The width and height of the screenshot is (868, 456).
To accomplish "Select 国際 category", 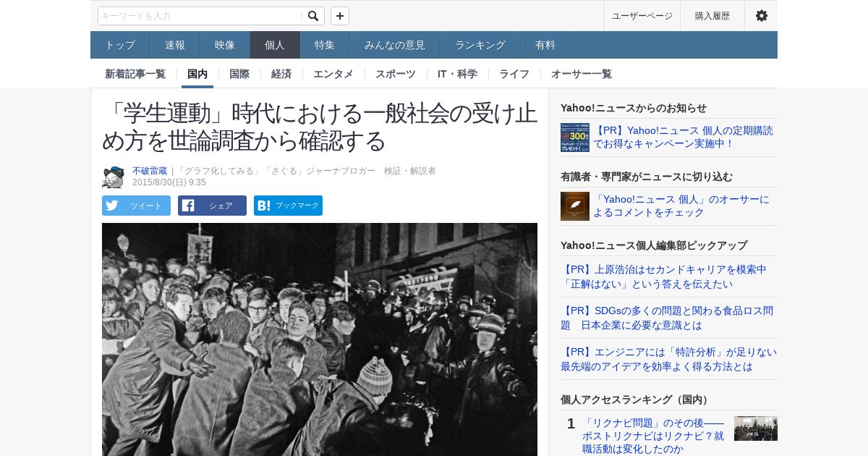I will (239, 74).
